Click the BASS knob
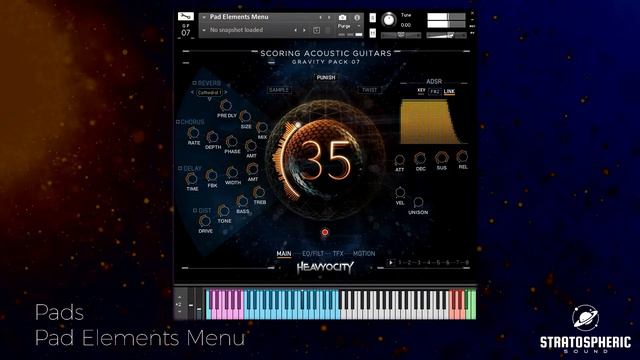The image size is (640, 360). click(x=242, y=201)
